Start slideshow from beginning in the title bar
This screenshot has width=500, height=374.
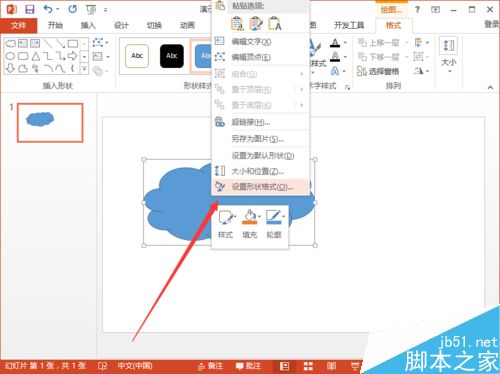pos(91,10)
